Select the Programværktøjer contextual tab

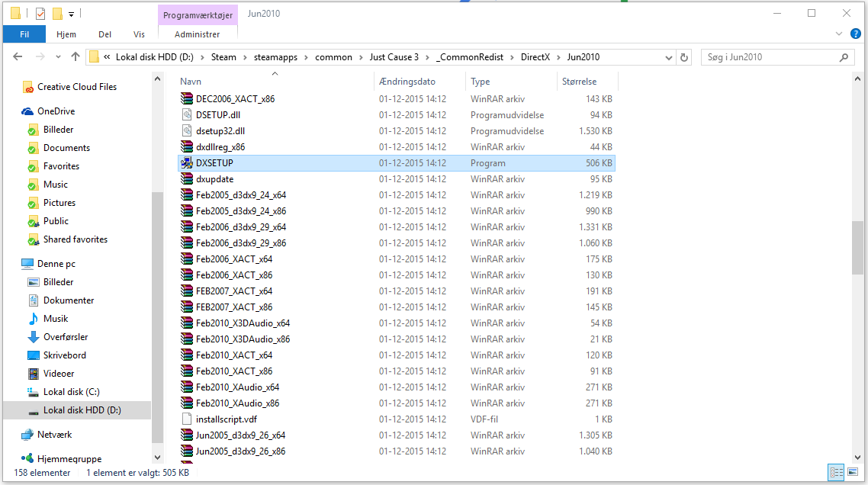(x=198, y=15)
